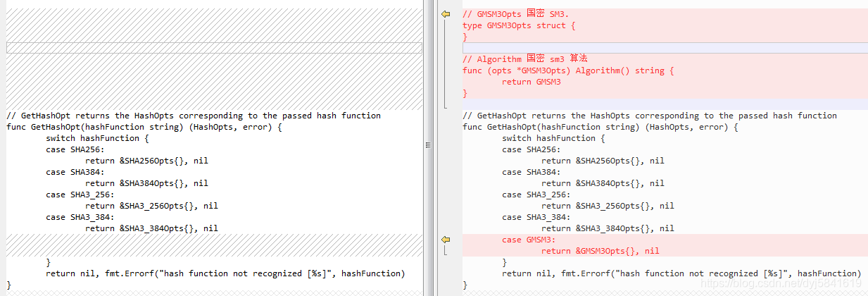Select the 'case GMSM3:' line

point(529,240)
